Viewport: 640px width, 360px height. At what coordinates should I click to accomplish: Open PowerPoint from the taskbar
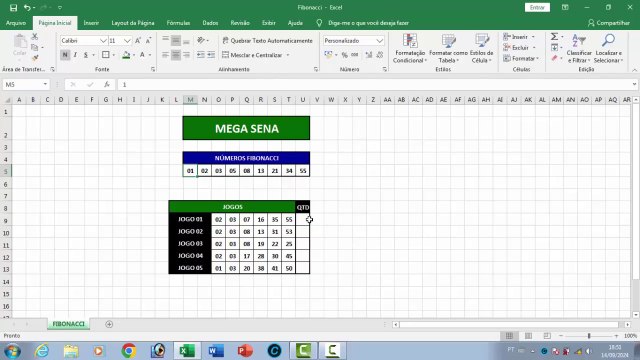[x=245, y=351]
